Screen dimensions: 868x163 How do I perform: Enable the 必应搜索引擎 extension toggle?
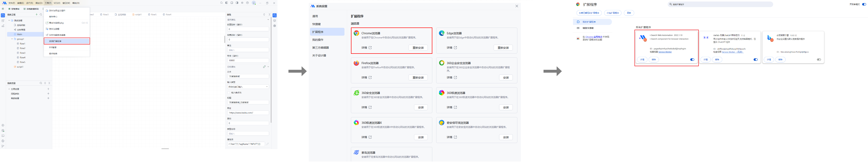[x=819, y=60]
